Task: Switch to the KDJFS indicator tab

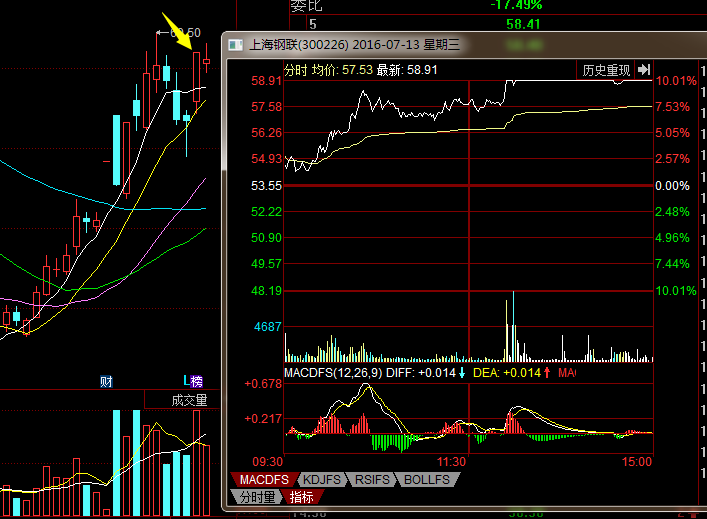Action: coord(319,480)
